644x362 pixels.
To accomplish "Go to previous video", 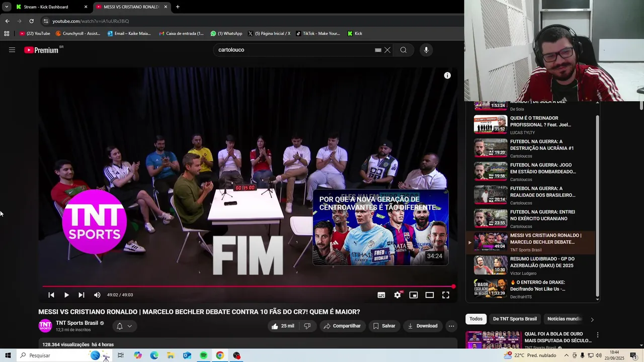I will 51,295.
